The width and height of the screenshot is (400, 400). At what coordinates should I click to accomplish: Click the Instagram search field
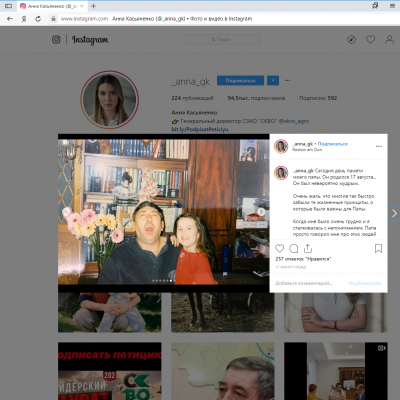pyautogui.click(x=223, y=40)
